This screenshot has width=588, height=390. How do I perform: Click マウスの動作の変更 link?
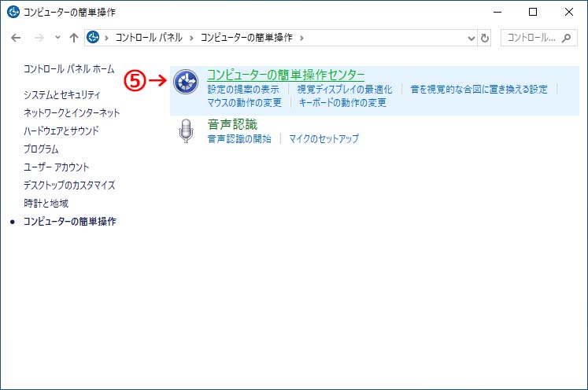coord(244,103)
